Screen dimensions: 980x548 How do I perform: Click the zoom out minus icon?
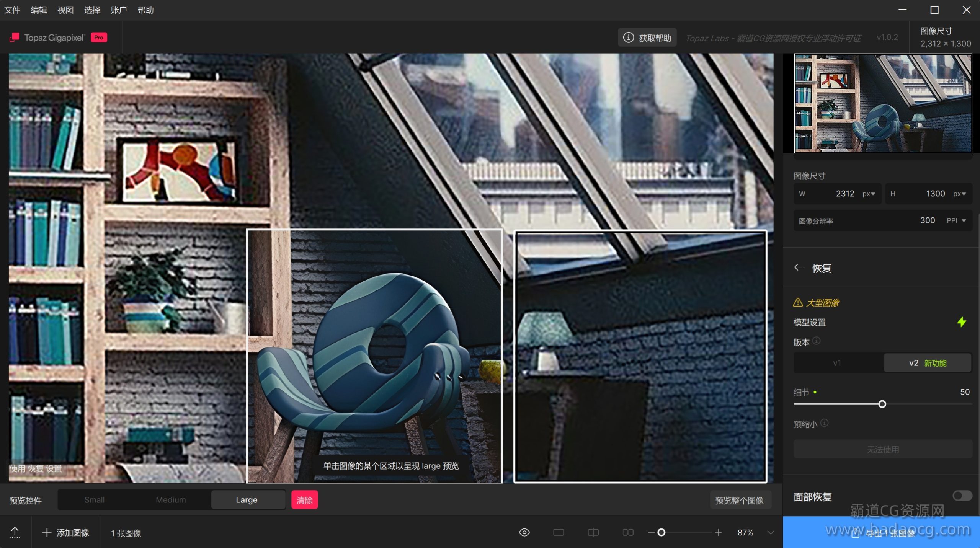coord(651,532)
